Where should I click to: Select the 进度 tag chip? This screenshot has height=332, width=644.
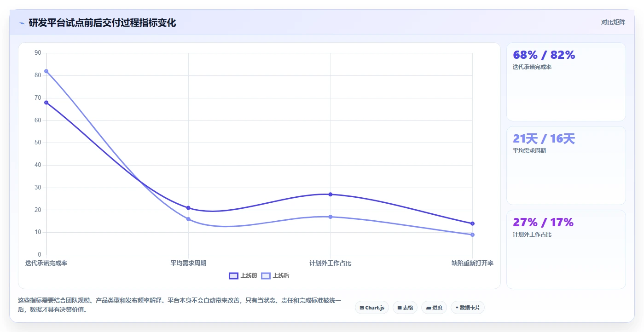click(x=434, y=308)
